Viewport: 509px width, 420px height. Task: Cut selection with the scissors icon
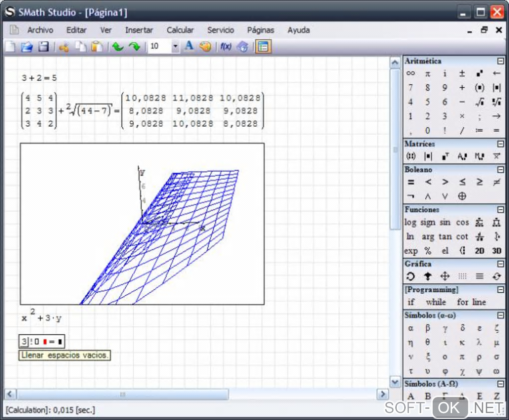64,47
